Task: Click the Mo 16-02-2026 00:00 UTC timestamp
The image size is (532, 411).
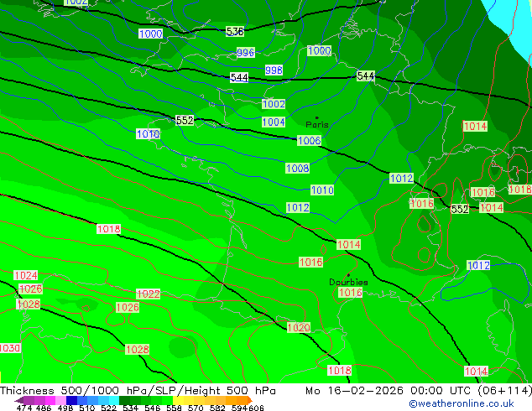Action: 390,391
